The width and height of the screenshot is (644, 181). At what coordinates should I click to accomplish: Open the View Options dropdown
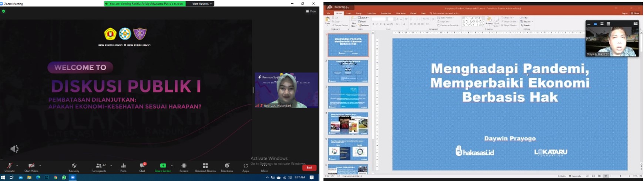tap(202, 4)
